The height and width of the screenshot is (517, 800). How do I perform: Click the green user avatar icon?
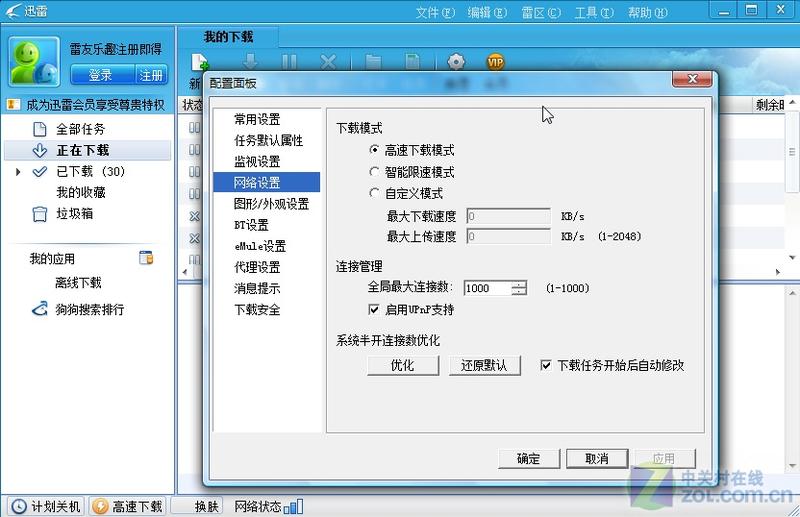click(x=34, y=62)
